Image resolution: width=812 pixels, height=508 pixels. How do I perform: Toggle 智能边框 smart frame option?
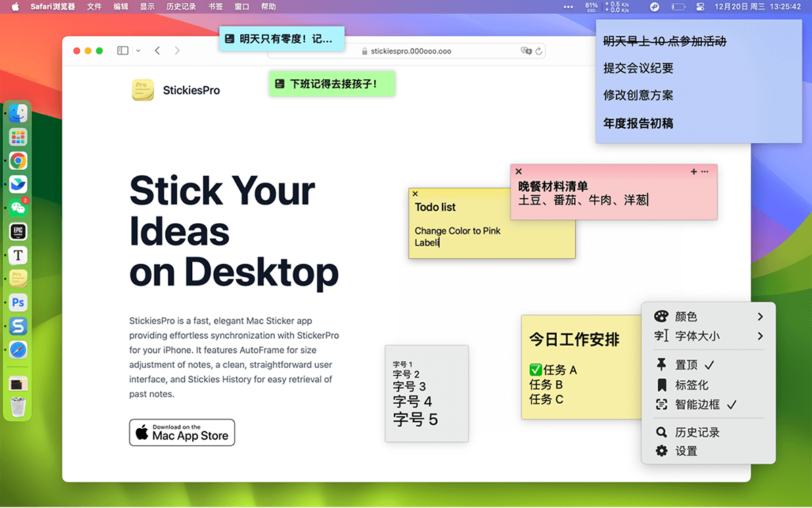click(x=697, y=405)
